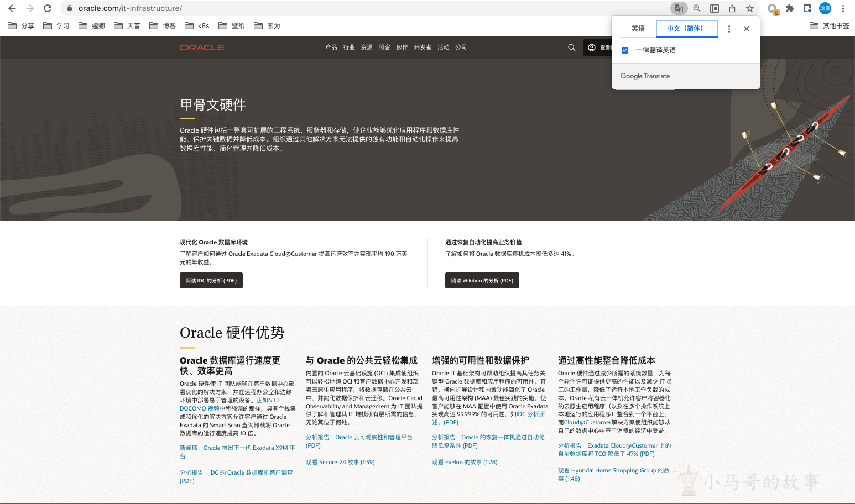The width and height of the screenshot is (855, 504).
Task: Click the Oracle site search icon
Action: [x=572, y=48]
